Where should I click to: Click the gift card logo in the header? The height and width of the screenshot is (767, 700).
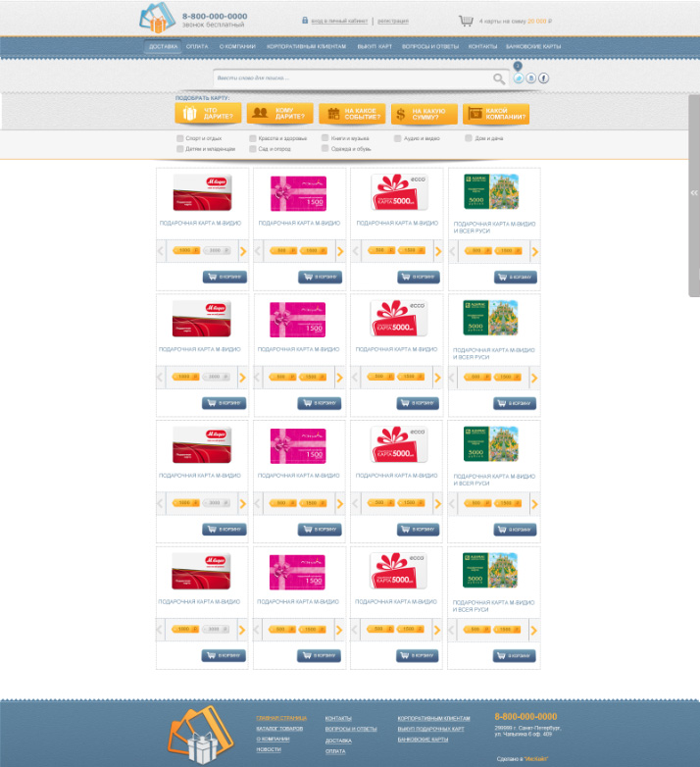[x=158, y=18]
